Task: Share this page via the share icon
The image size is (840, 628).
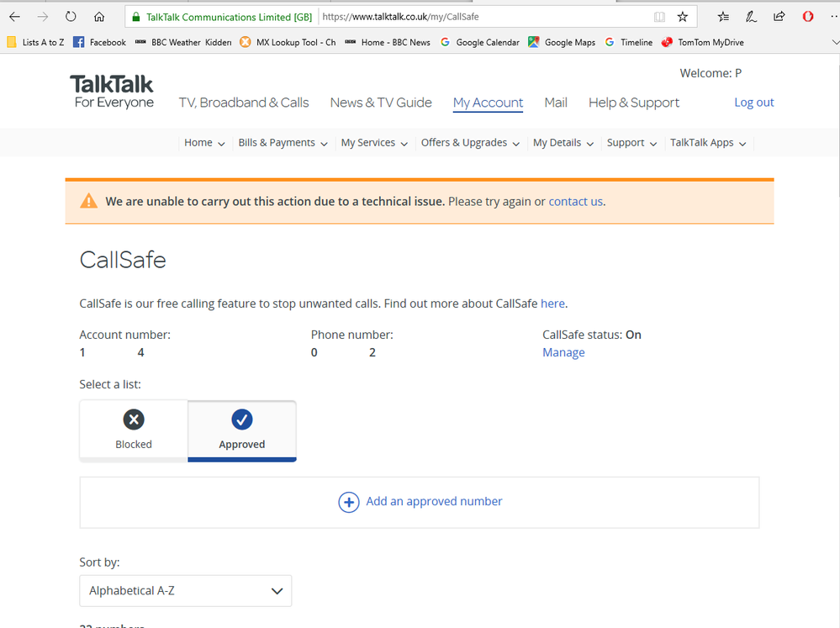Action: (x=778, y=16)
